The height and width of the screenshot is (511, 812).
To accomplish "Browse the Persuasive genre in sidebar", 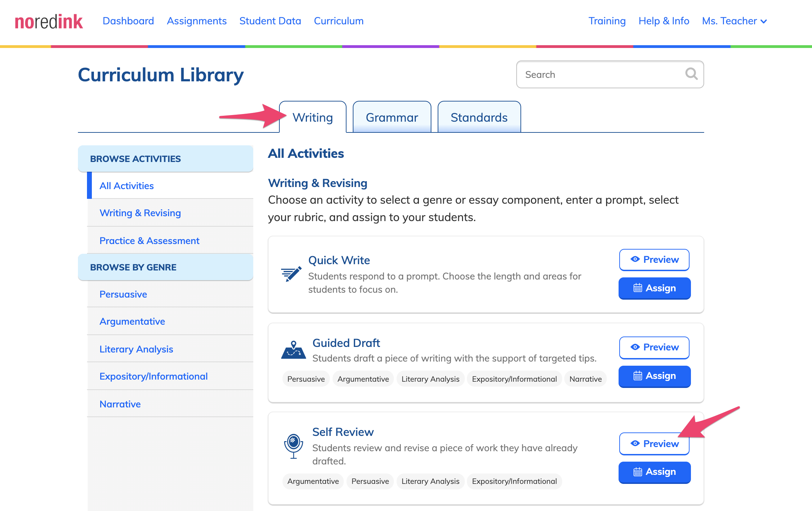I will [170, 294].
